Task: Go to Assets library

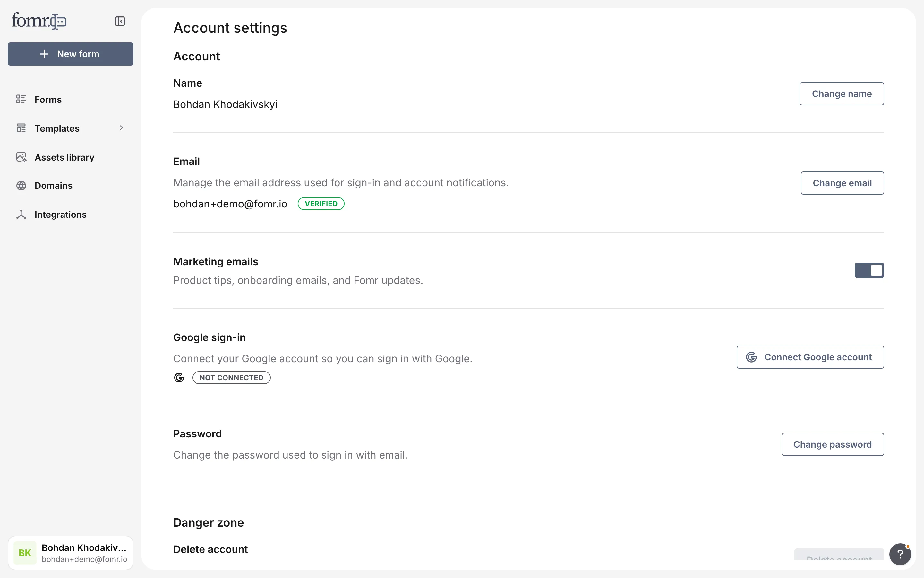Action: [70, 157]
